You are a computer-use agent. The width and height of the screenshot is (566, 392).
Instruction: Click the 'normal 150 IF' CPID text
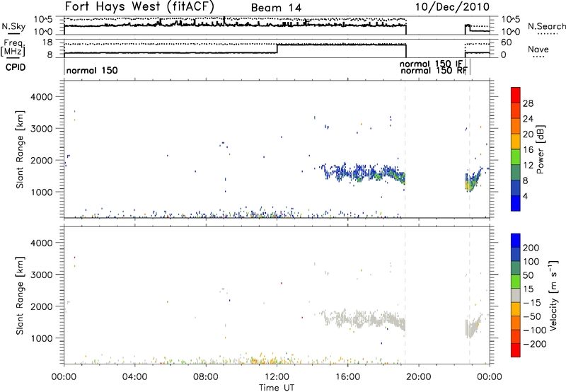pos(431,64)
